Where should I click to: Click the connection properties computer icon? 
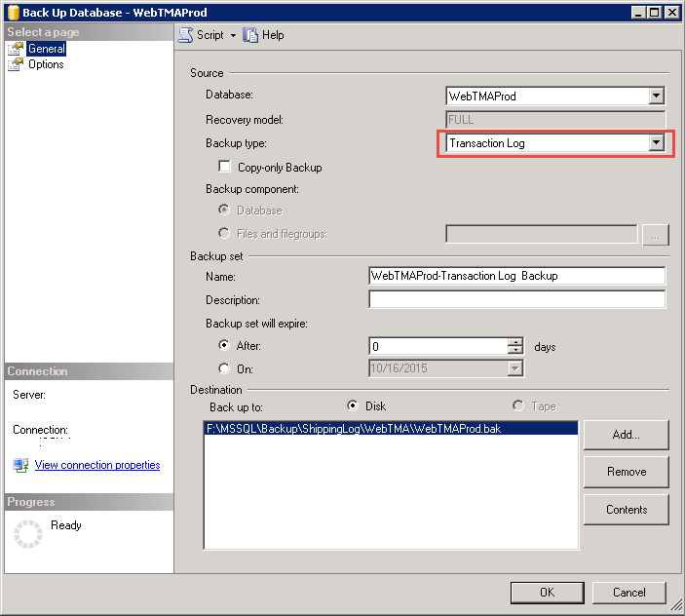[20, 465]
